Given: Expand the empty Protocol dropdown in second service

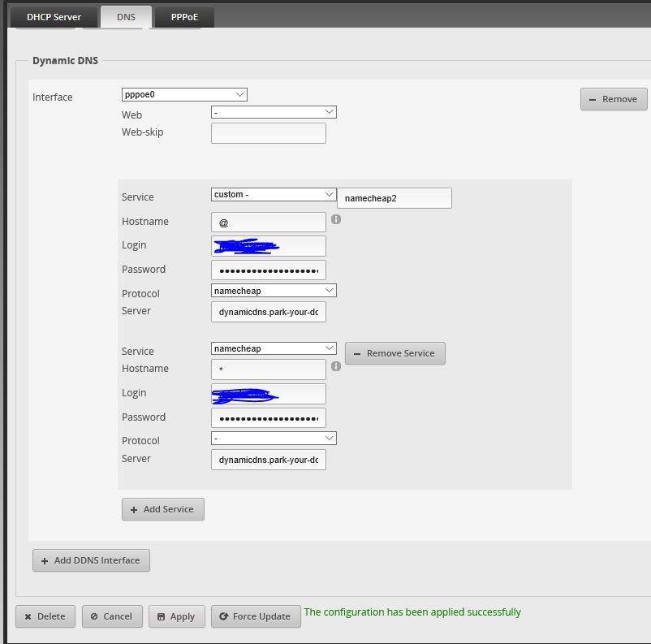Looking at the screenshot, I should 274,439.
